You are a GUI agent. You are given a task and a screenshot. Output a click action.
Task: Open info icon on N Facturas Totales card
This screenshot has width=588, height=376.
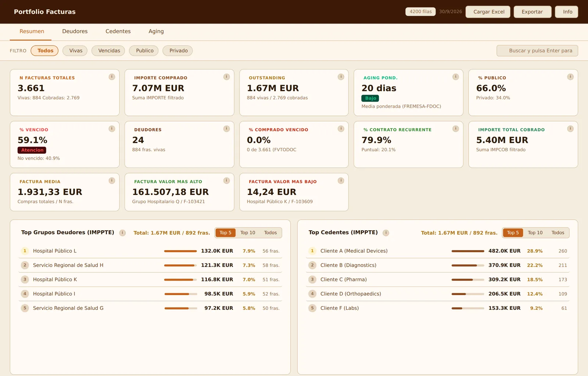pyautogui.click(x=112, y=77)
